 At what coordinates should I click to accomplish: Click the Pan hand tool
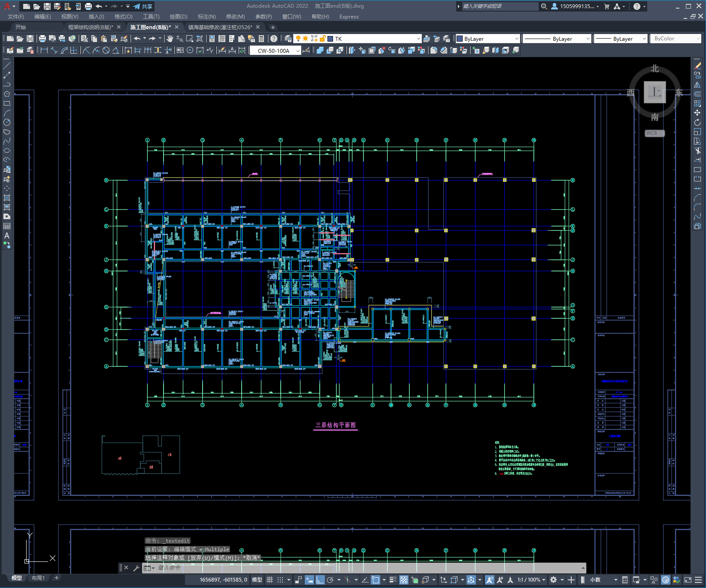(x=170, y=39)
